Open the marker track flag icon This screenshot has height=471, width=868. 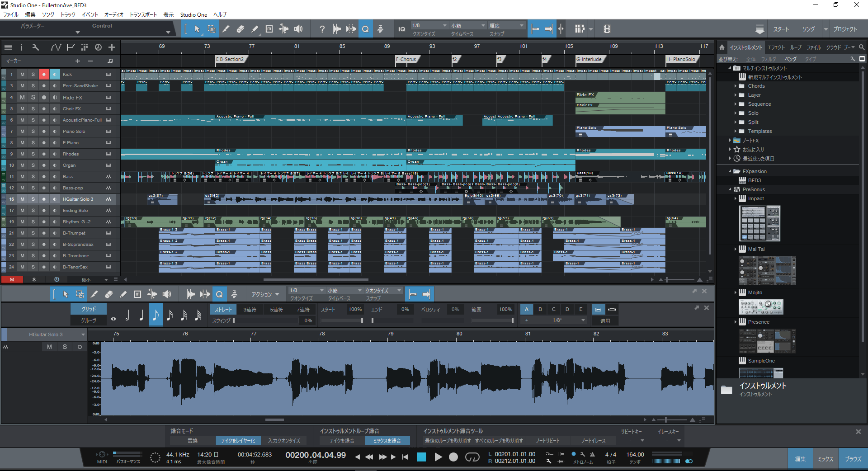[71, 47]
